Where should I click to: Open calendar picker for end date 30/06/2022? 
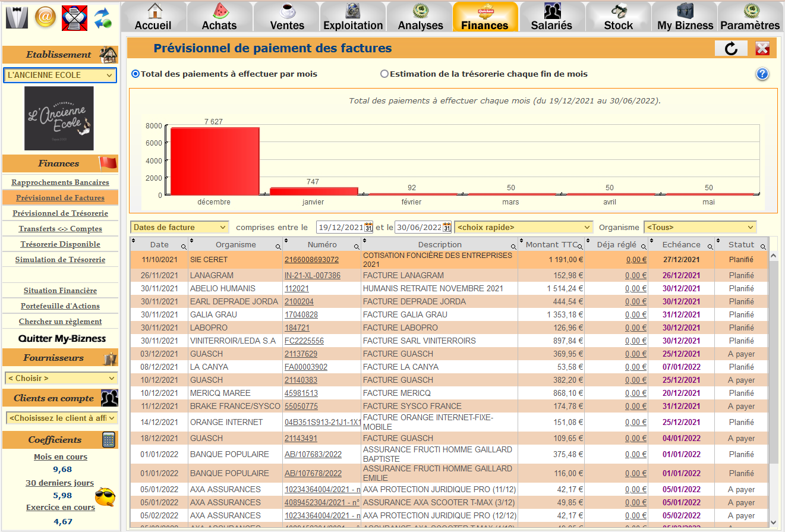coord(447,228)
